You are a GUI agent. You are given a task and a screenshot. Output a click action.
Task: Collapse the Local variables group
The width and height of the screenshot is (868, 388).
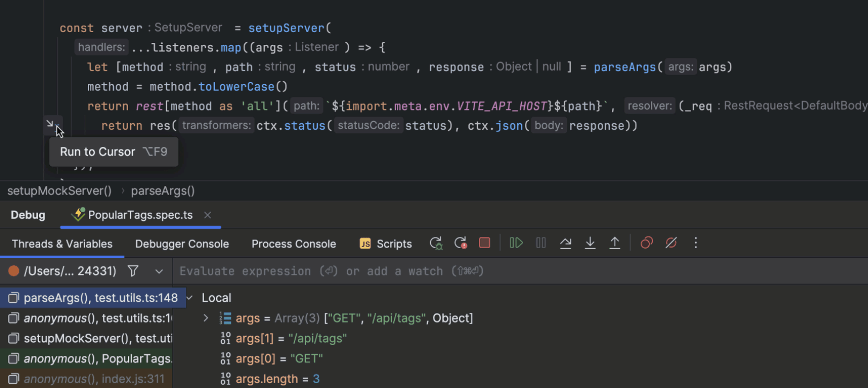pos(190,298)
